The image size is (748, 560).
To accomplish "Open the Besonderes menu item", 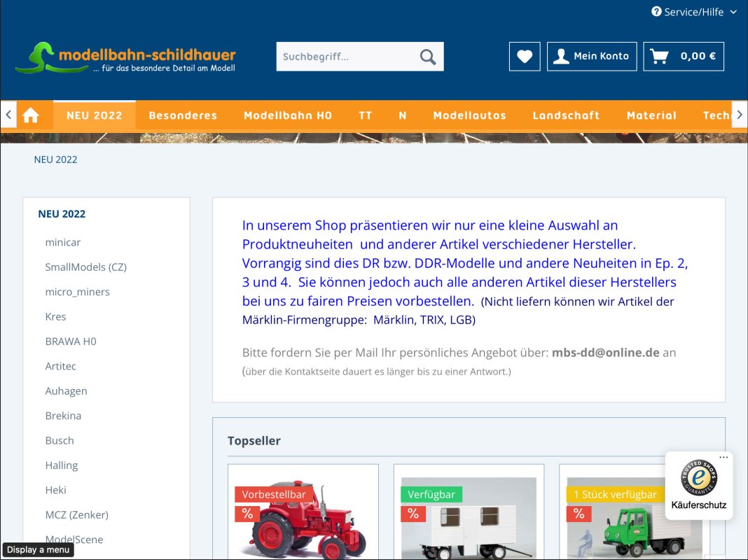I will point(183,115).
